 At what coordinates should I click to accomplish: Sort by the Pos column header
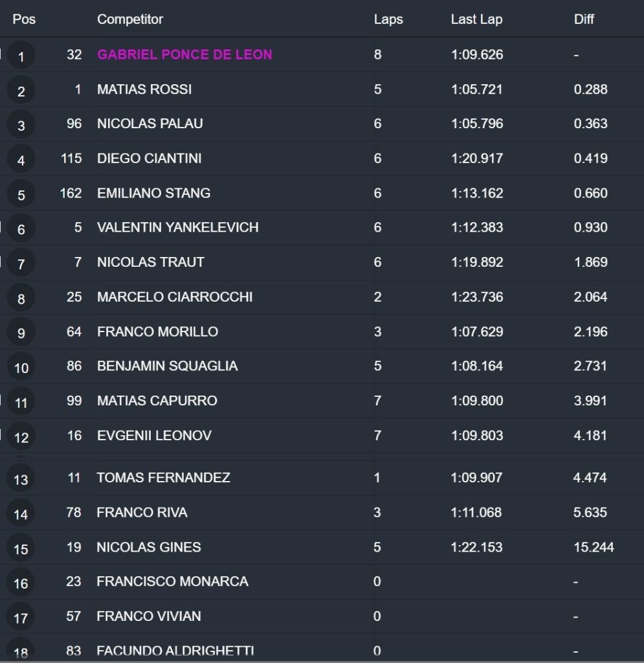pyautogui.click(x=24, y=19)
